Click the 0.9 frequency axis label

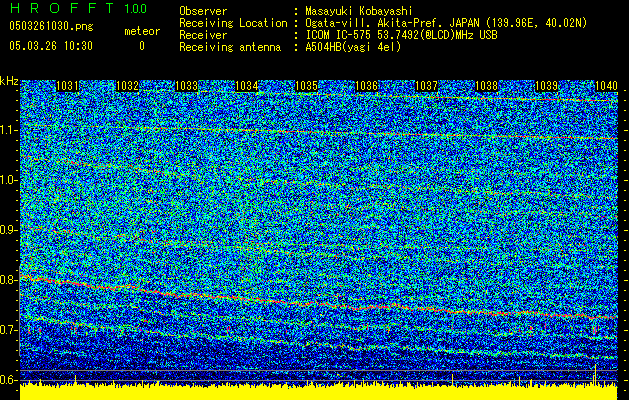coord(9,230)
